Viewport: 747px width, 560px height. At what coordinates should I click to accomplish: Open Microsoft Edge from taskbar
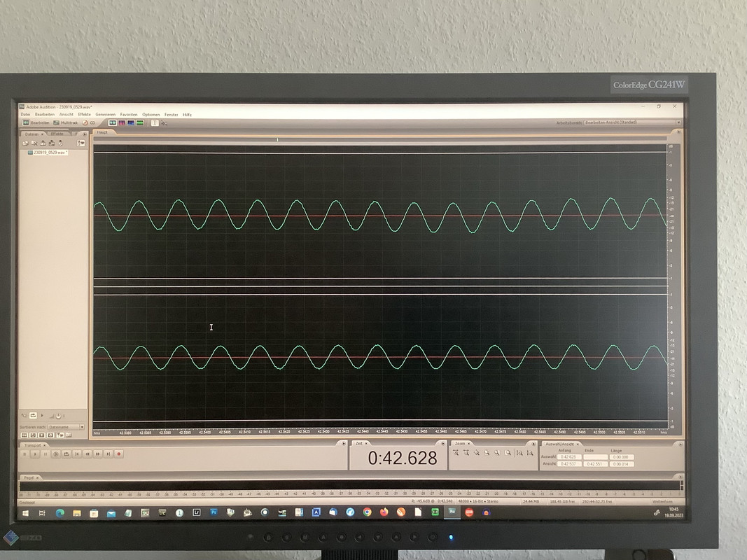point(60,513)
